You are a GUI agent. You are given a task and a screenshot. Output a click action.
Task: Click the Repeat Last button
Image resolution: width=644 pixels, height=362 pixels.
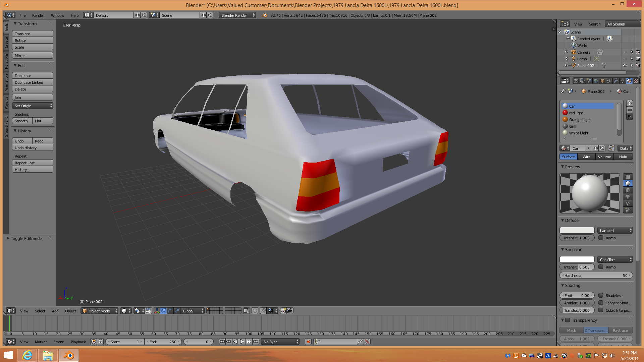point(33,163)
